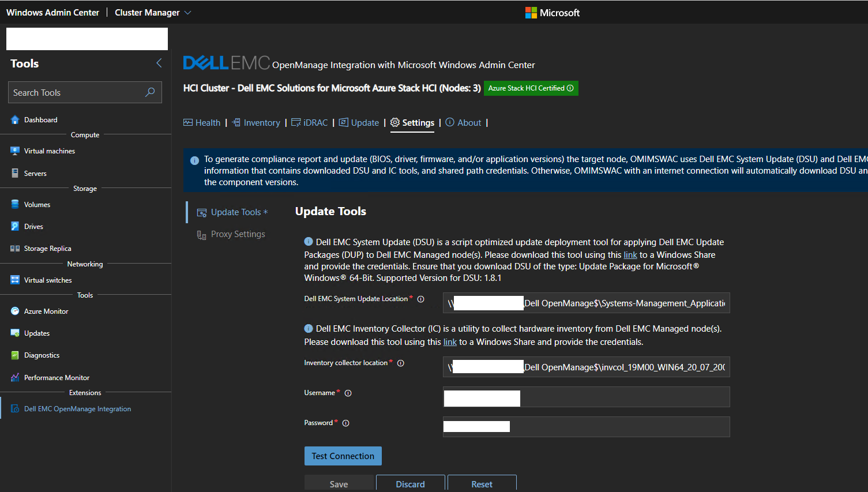
Task: Switch to the Health tab
Action: pos(202,122)
